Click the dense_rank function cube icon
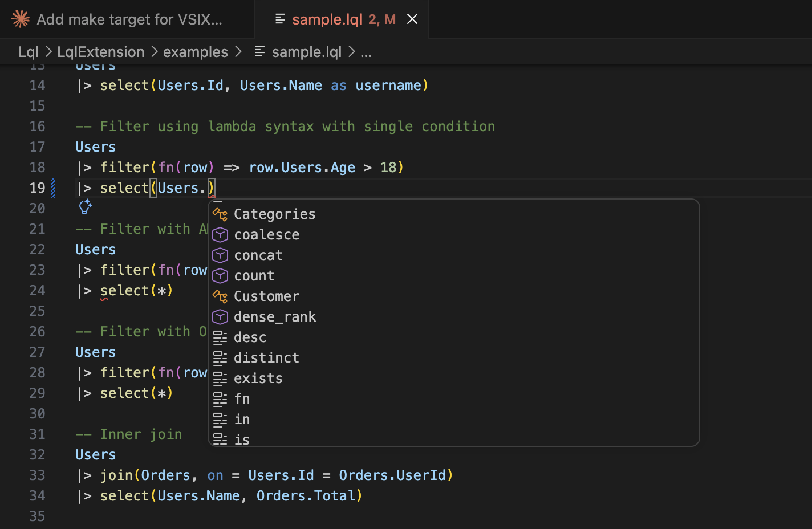This screenshot has width=812, height=529. pyautogui.click(x=220, y=317)
